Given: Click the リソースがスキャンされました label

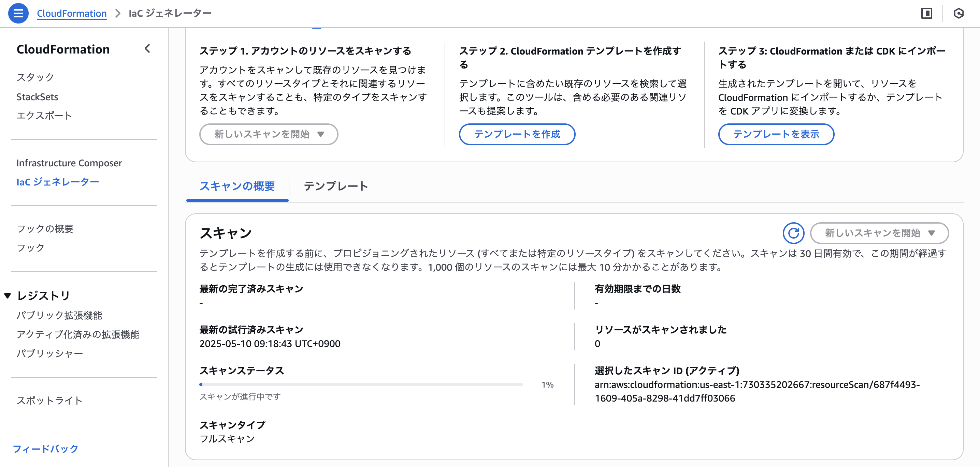Looking at the screenshot, I should coord(660,330).
